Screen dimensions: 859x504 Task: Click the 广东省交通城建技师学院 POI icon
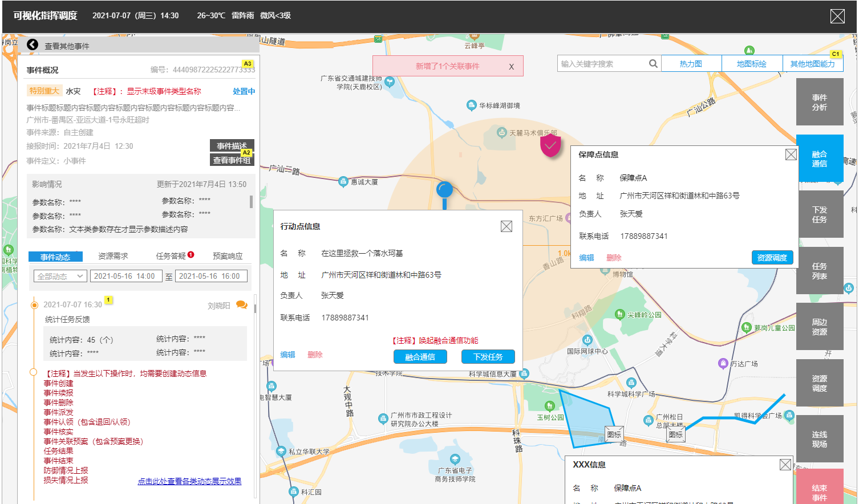click(x=390, y=82)
